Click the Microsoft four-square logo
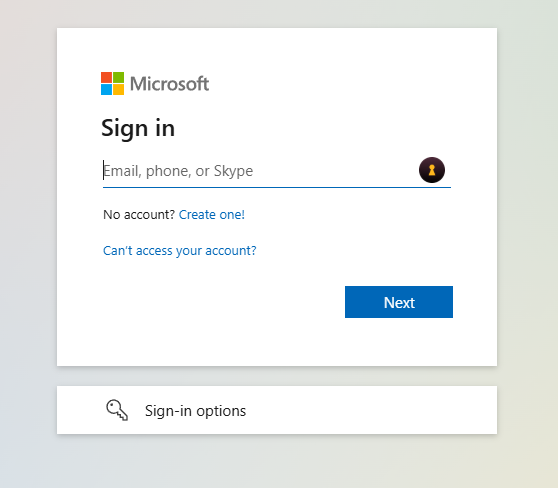The image size is (558, 488). click(112, 84)
